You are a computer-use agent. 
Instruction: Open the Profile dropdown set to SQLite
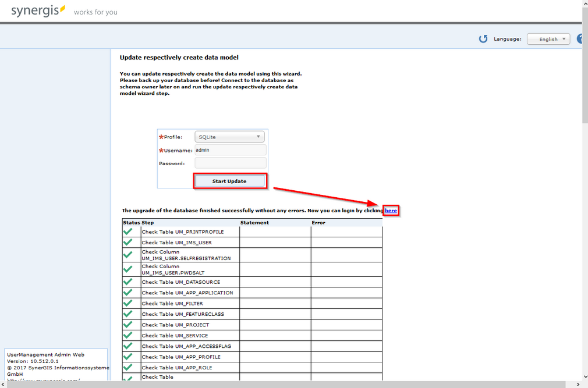229,137
